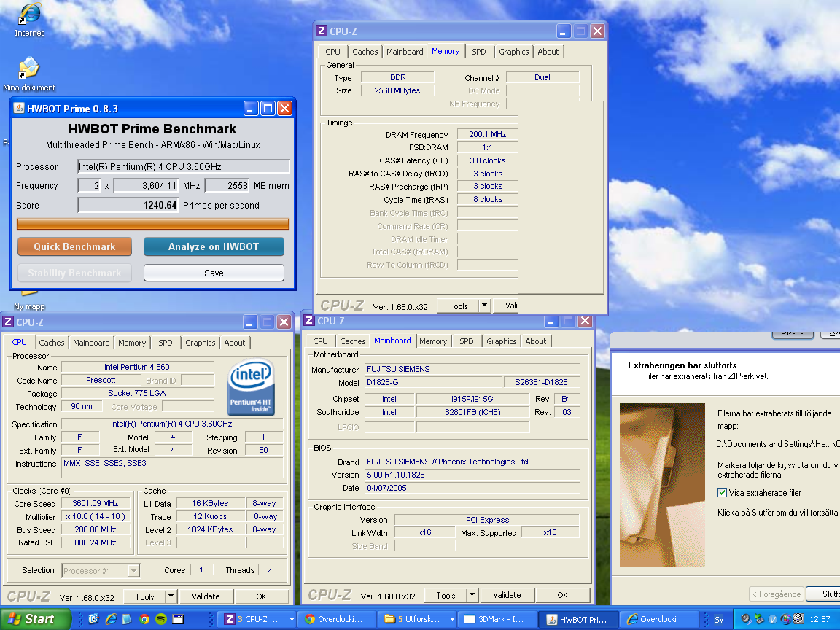This screenshot has height=630, width=840.
Task: Click the Intel Pentium 4 HT logo
Action: pyautogui.click(x=251, y=387)
